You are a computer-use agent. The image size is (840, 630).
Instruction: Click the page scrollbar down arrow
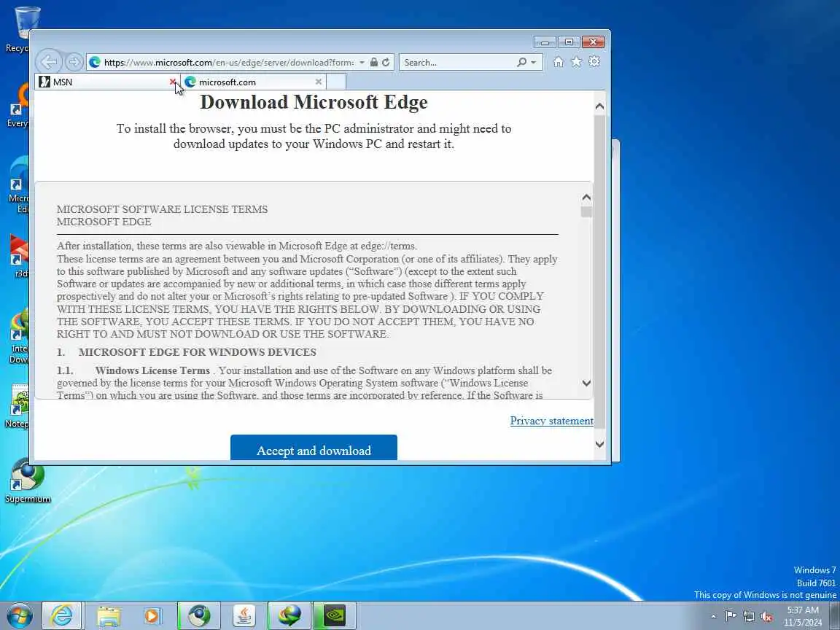(599, 444)
